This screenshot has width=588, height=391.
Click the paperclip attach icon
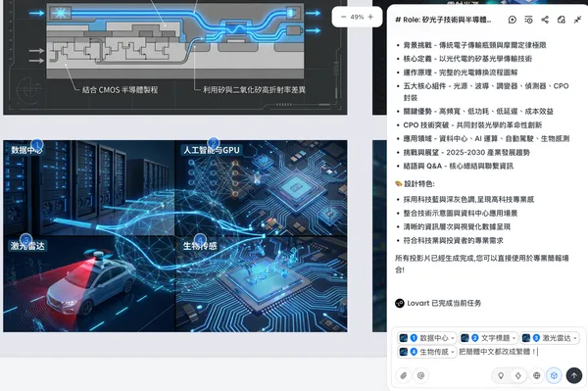[404, 375]
